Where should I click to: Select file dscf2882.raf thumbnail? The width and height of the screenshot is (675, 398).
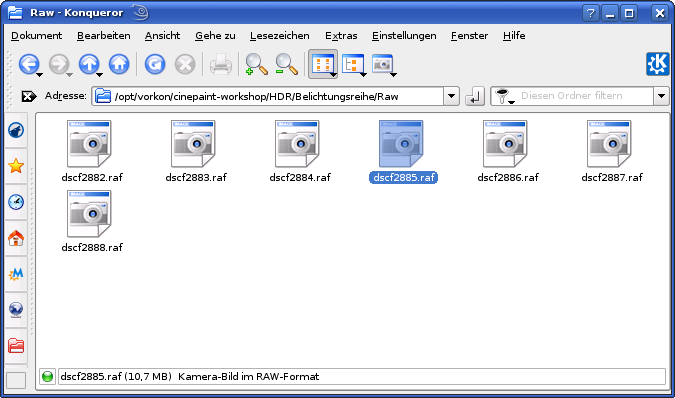89,144
